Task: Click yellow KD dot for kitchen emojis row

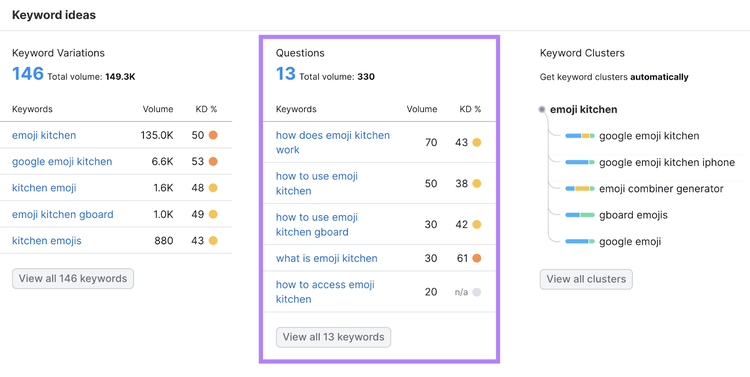Action: [213, 241]
